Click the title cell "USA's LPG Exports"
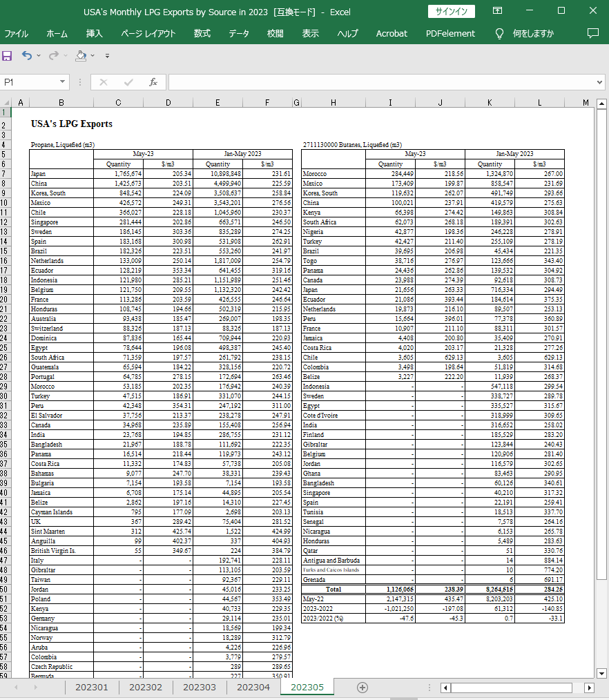 pyautogui.click(x=71, y=124)
